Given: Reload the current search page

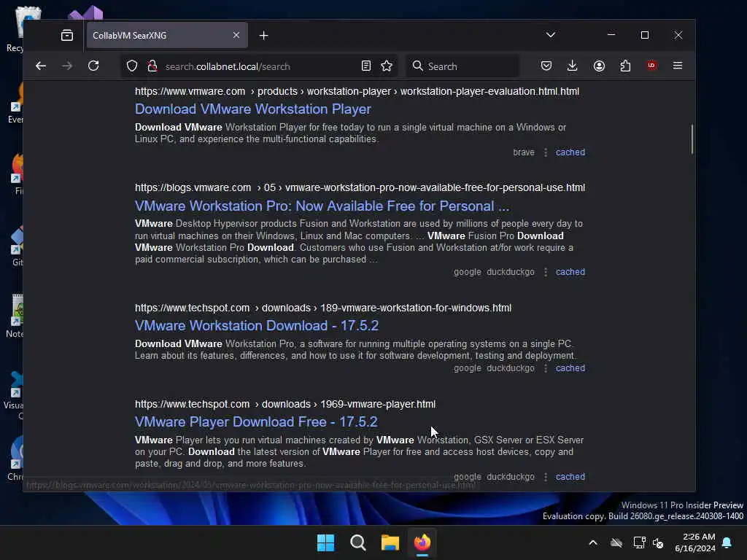Looking at the screenshot, I should pyautogui.click(x=93, y=66).
